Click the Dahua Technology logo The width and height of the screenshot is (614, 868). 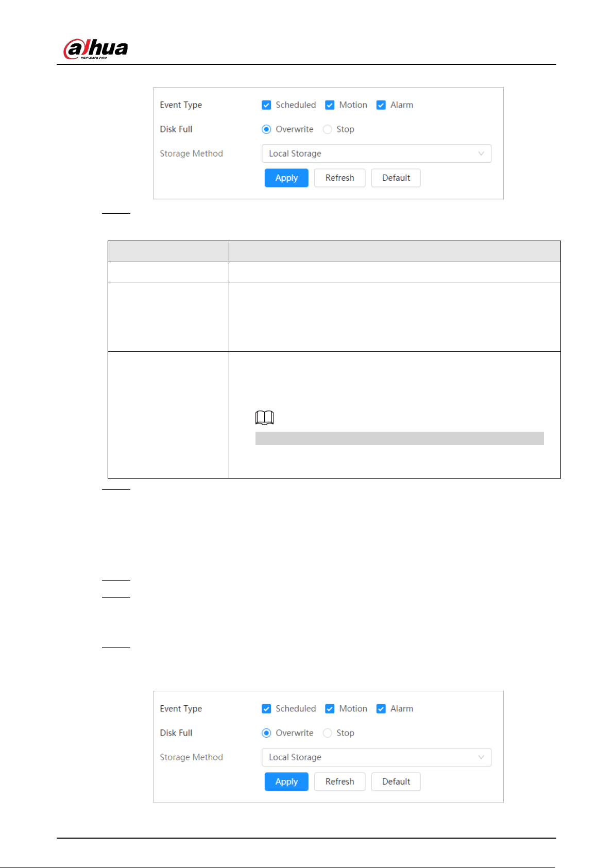pos(95,49)
